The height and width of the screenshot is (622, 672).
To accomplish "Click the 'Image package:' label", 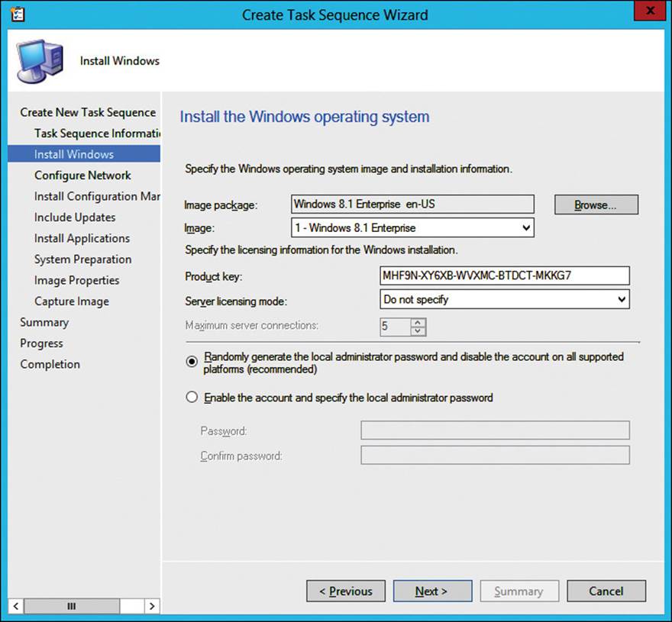I will point(221,205).
